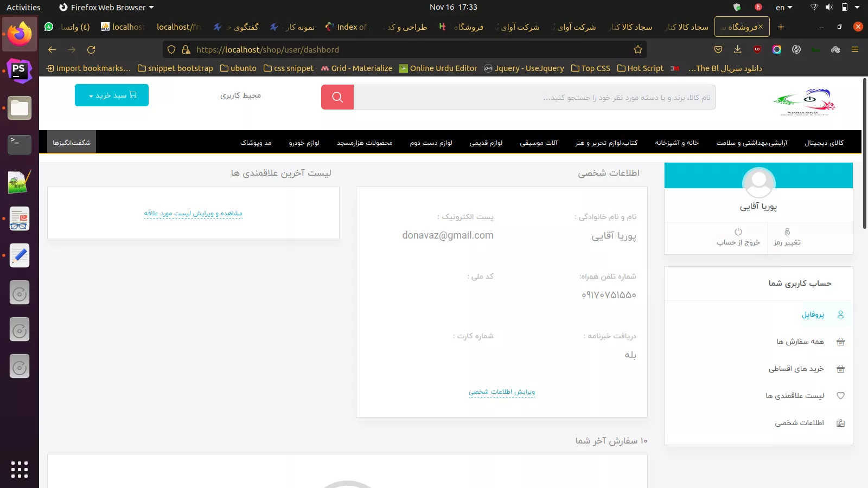Bookmark this page with star icon
The image size is (868, 488).
pos(638,49)
